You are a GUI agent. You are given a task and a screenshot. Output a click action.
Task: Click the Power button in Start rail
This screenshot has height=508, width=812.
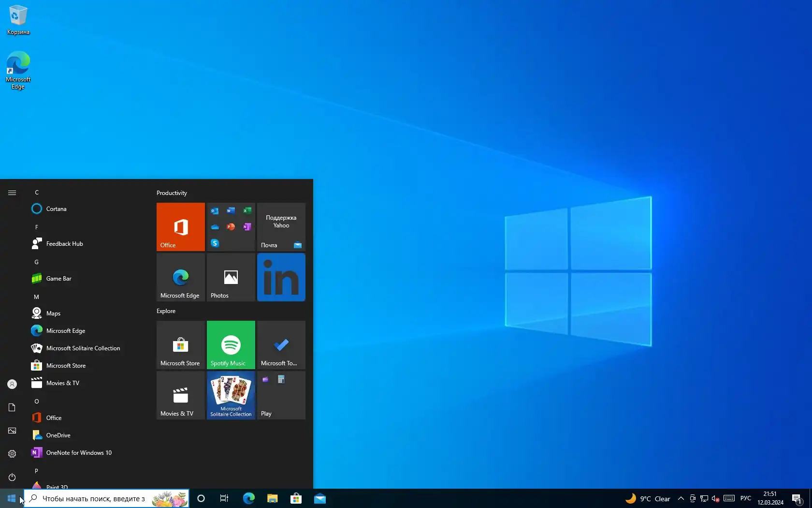pyautogui.click(x=12, y=477)
